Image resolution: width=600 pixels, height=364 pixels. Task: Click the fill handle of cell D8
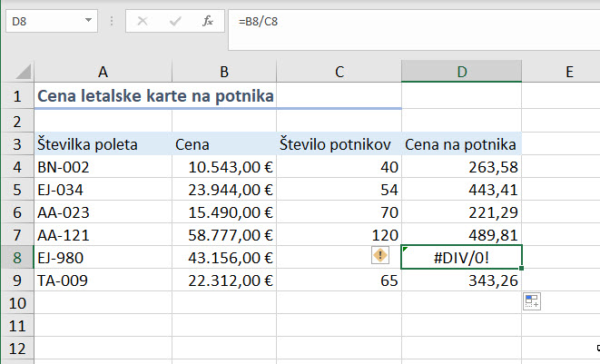click(x=521, y=268)
